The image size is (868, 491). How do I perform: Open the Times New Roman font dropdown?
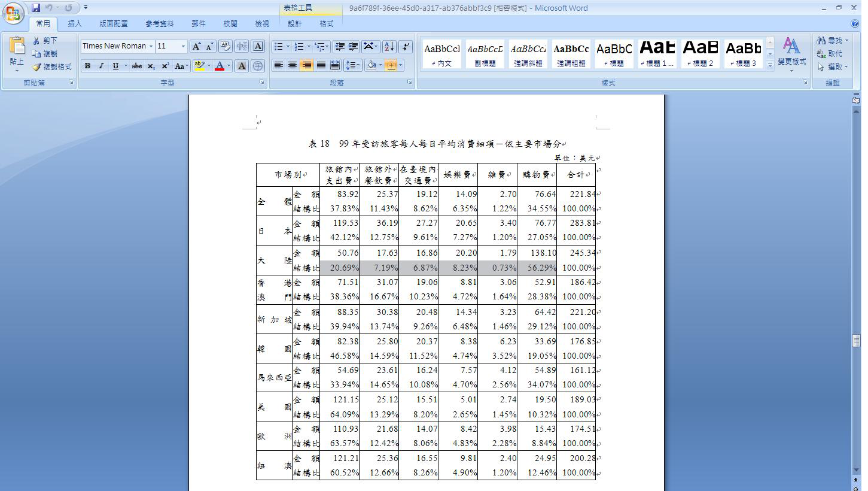click(x=151, y=46)
